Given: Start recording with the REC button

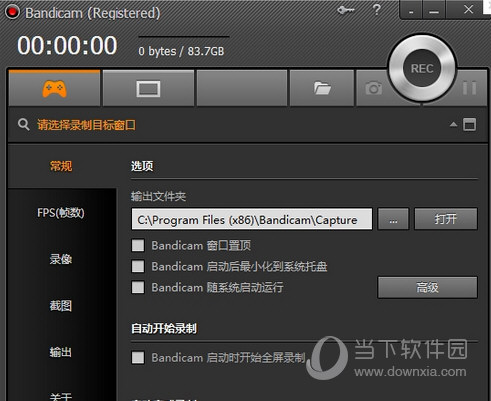Looking at the screenshot, I should click(422, 68).
